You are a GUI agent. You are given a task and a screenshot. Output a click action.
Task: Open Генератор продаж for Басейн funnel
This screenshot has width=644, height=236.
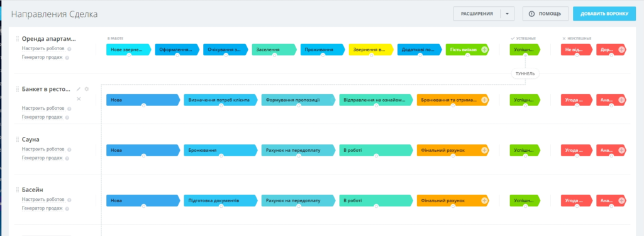pyautogui.click(x=42, y=209)
